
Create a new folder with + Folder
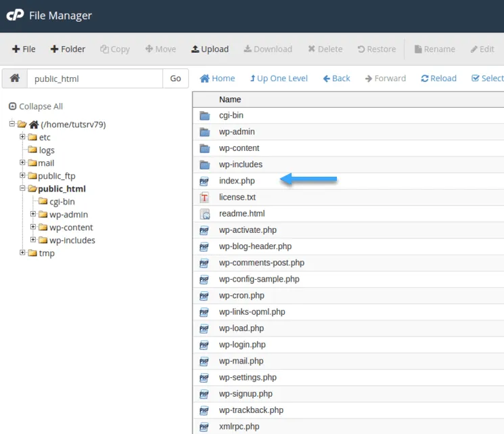click(x=68, y=49)
